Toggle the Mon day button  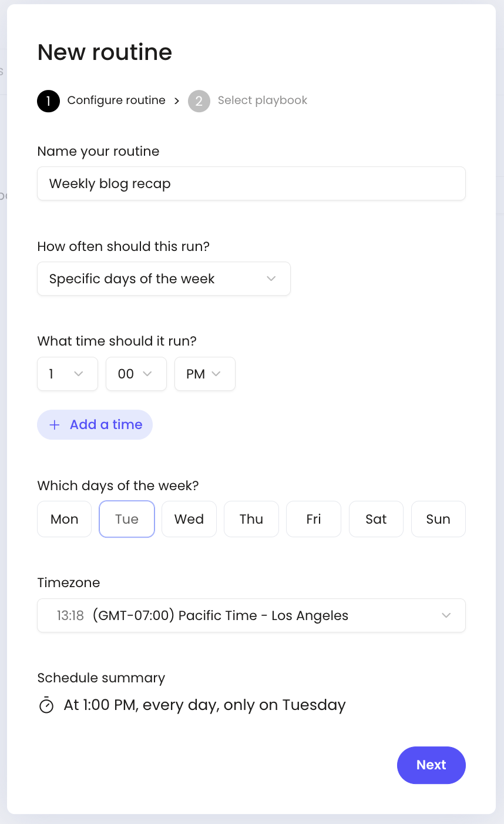point(65,519)
